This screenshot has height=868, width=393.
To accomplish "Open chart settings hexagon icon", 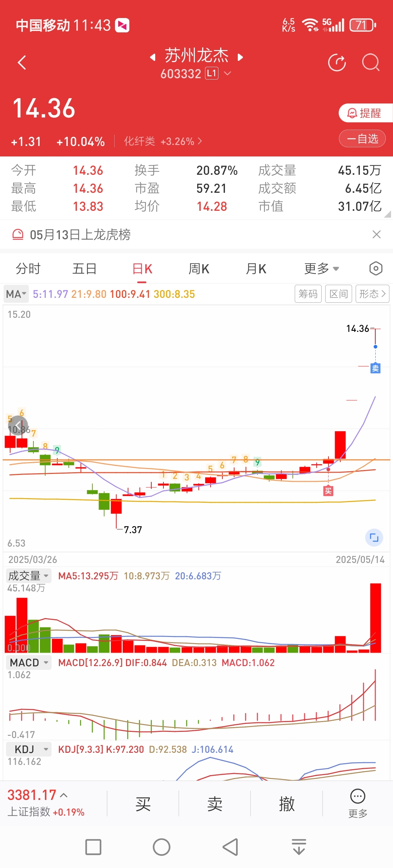I will [376, 269].
